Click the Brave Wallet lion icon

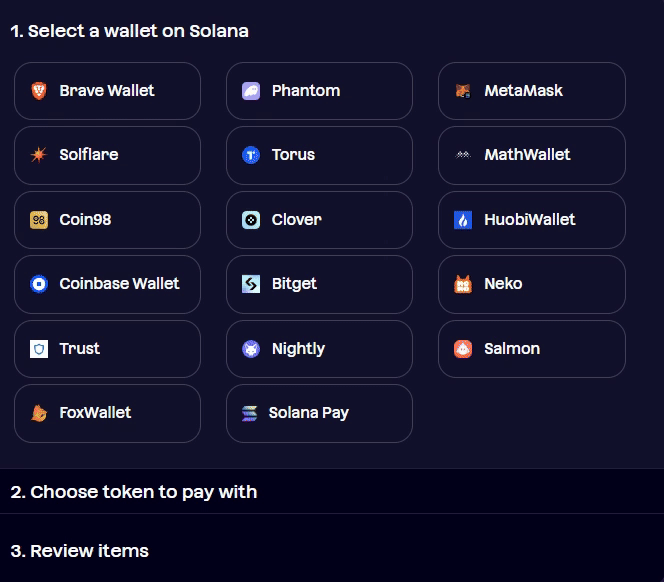point(39,91)
